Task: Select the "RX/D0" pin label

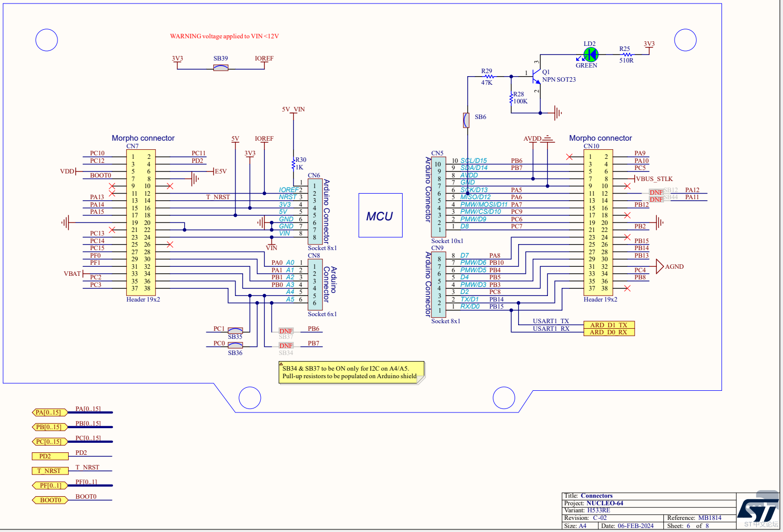Action: (470, 307)
